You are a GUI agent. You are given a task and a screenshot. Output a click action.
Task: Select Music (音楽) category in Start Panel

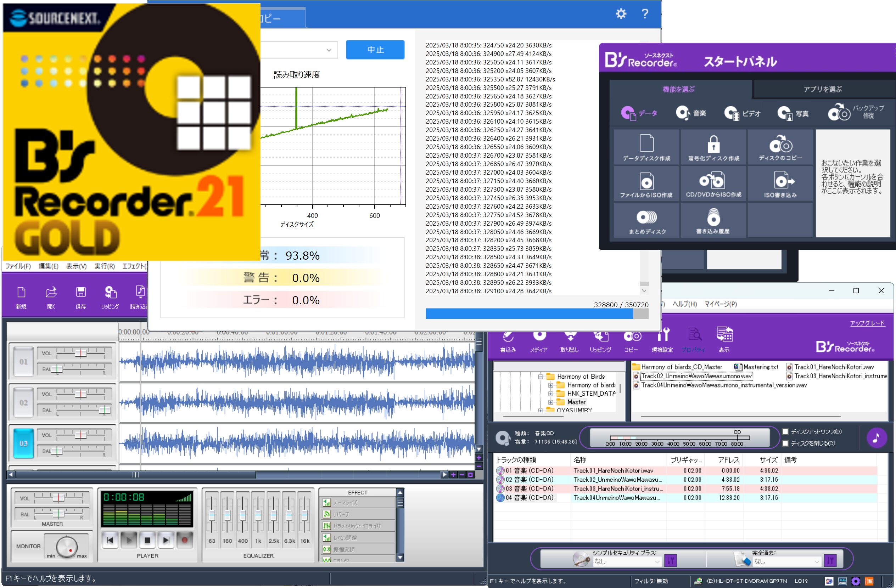691,113
